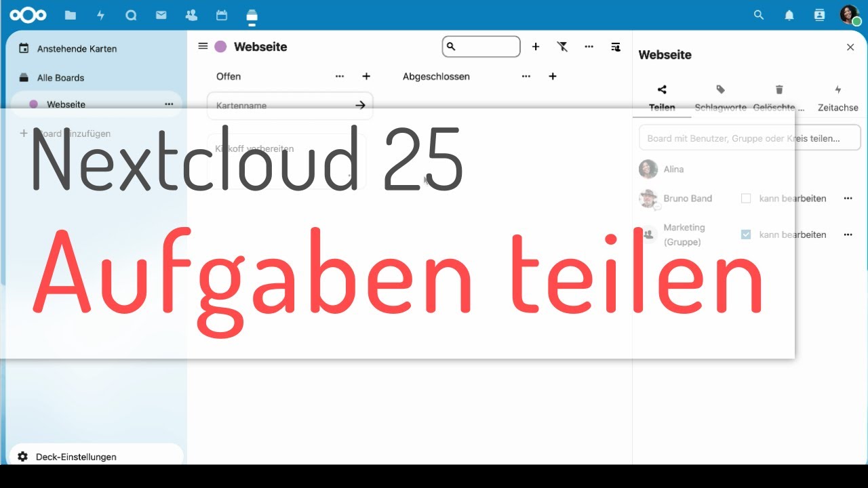Open the Offen list options menu
This screenshot has width=868, height=488.
(340, 77)
